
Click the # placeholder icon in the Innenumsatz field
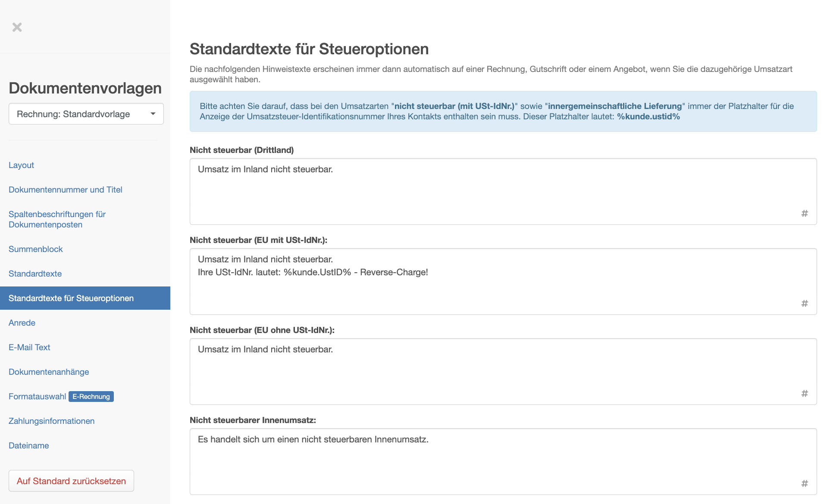(805, 483)
